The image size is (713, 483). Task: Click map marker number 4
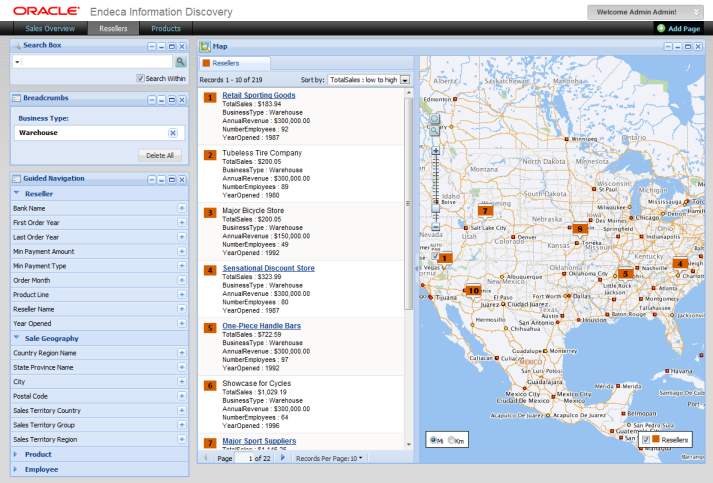pos(680,263)
